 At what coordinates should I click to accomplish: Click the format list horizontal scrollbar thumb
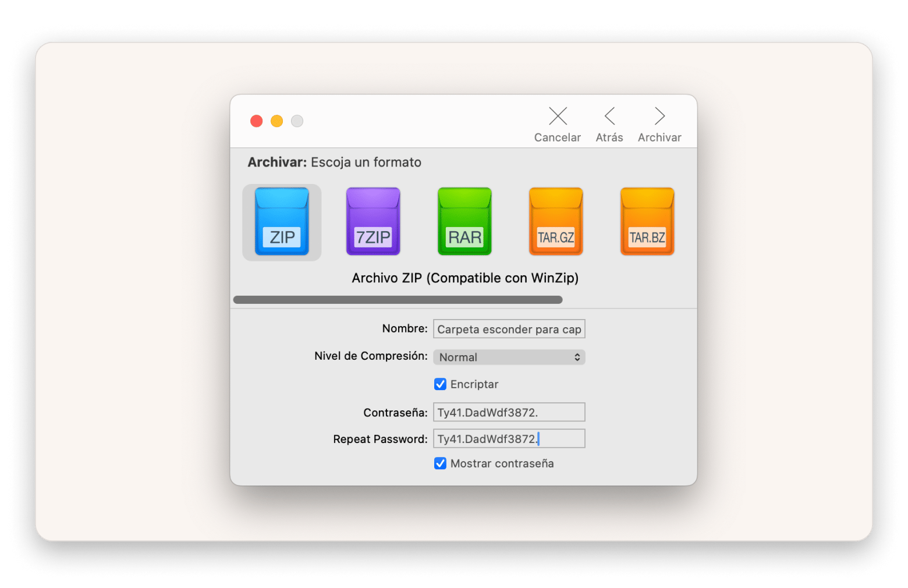(x=398, y=300)
